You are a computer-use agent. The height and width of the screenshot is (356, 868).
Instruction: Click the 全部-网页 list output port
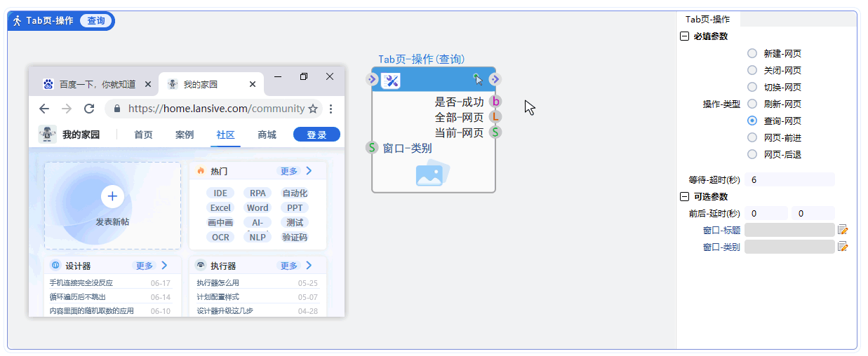(495, 117)
